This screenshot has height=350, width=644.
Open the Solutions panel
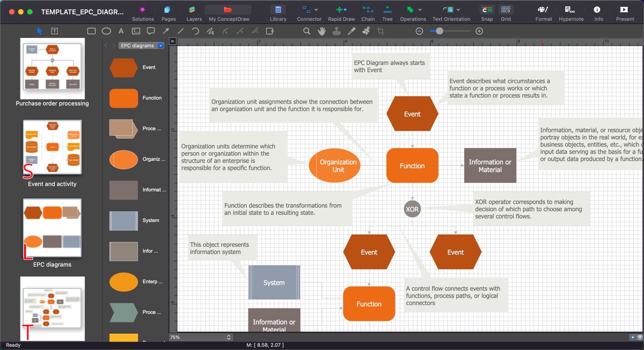[143, 13]
